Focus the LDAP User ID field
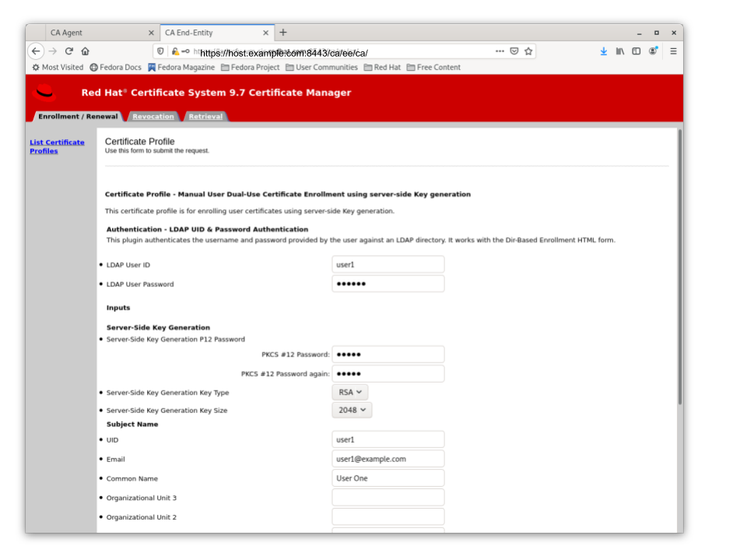The width and height of the screenshot is (747, 560). click(x=388, y=264)
